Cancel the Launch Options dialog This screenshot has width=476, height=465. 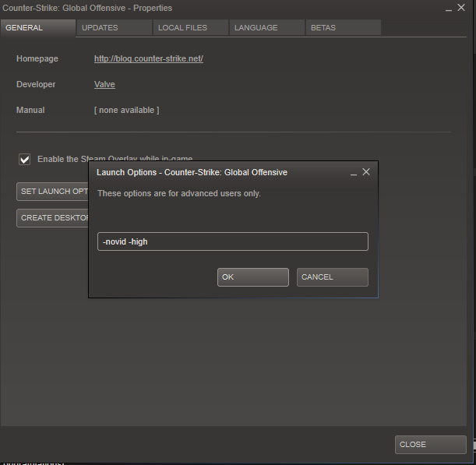(333, 277)
